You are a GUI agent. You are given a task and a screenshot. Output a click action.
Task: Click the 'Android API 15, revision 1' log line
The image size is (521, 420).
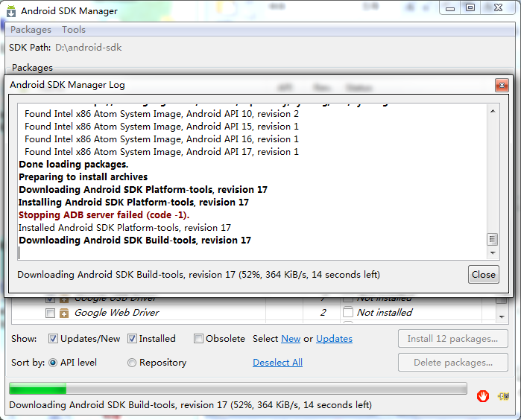(162, 127)
